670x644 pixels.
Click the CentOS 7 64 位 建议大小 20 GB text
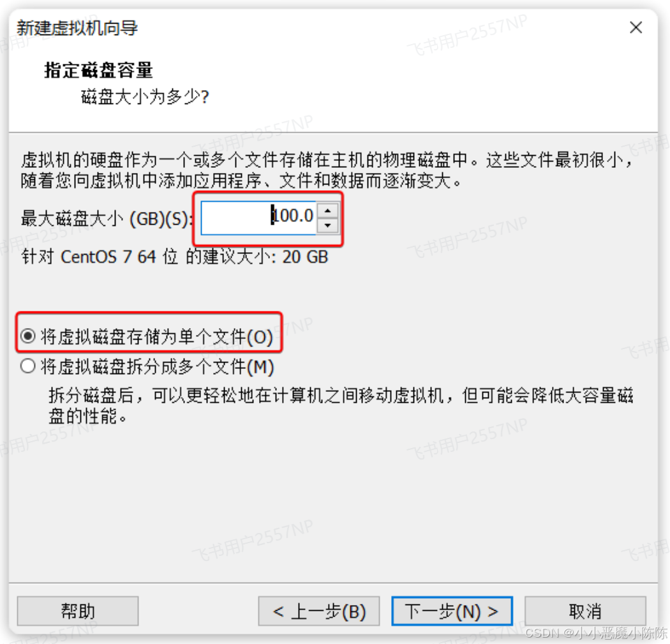[x=175, y=257]
